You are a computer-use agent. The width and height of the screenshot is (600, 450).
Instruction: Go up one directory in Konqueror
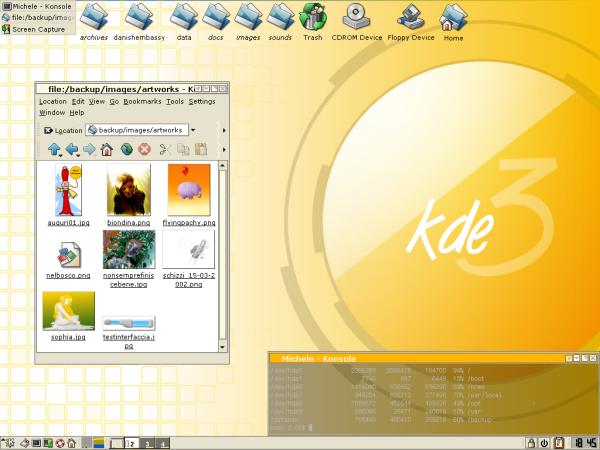[x=54, y=149]
